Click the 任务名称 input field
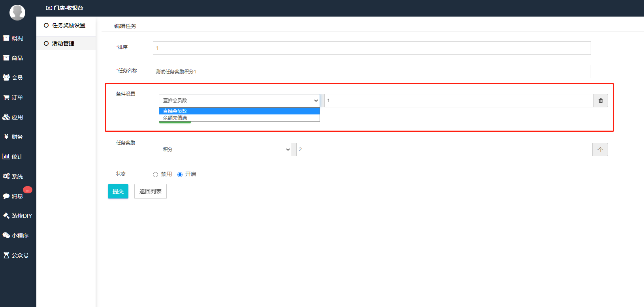Viewport: 644px width, 307px height. (x=371, y=71)
